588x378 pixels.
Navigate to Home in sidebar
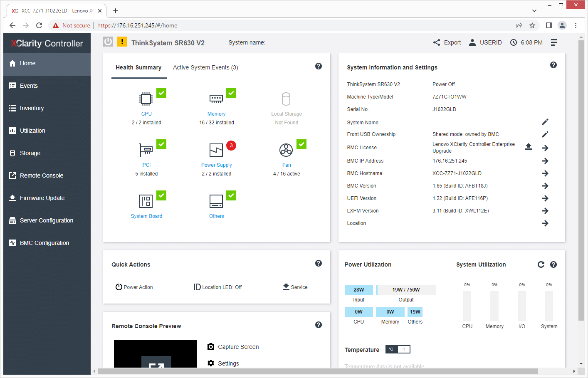(x=47, y=63)
